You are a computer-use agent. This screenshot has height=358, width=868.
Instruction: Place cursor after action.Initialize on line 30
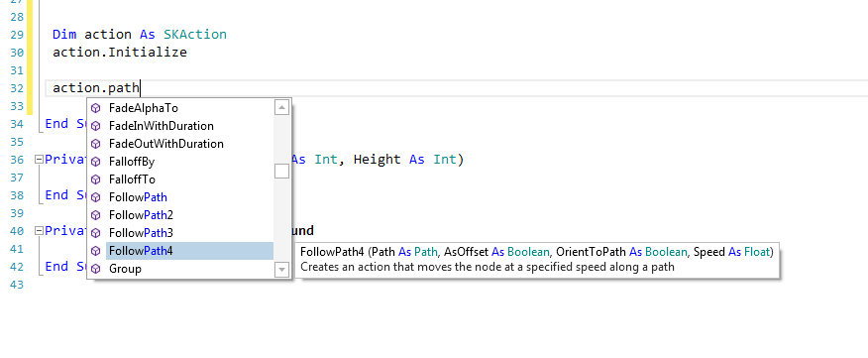tap(187, 53)
